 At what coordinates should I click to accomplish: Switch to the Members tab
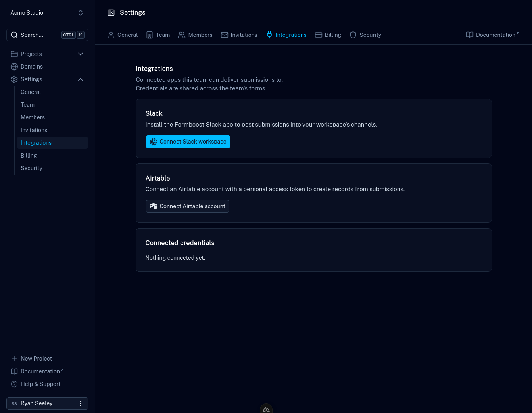(x=195, y=35)
